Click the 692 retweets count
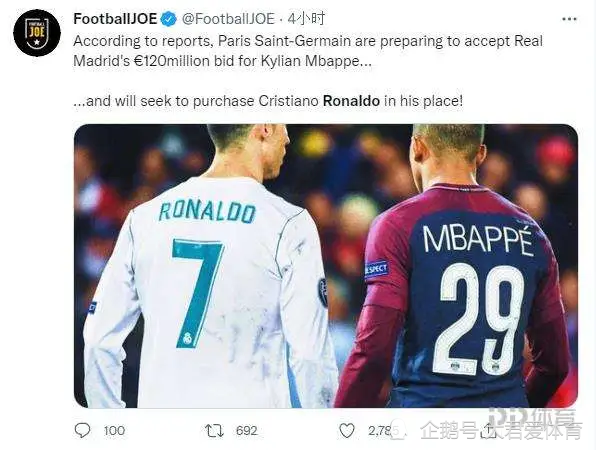Screen dimensions: 596x450 pyautogui.click(x=247, y=431)
